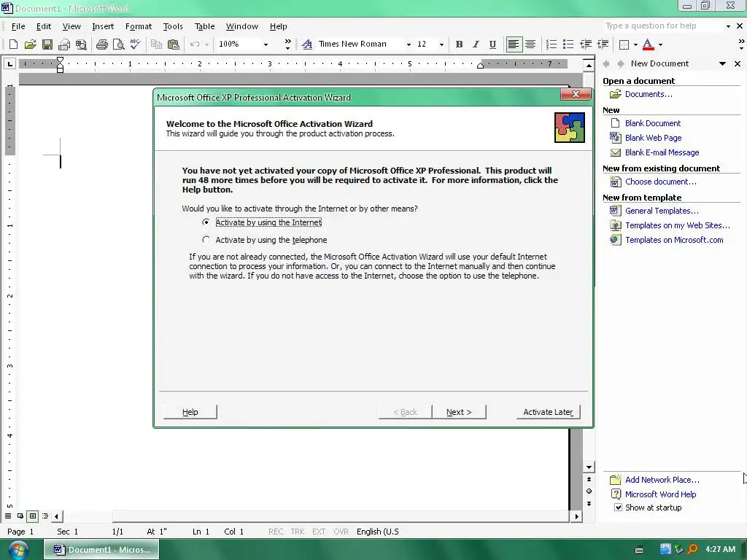Run Spelling and Grammar check icon
Viewport: 747px width, 560px height.
click(135, 44)
